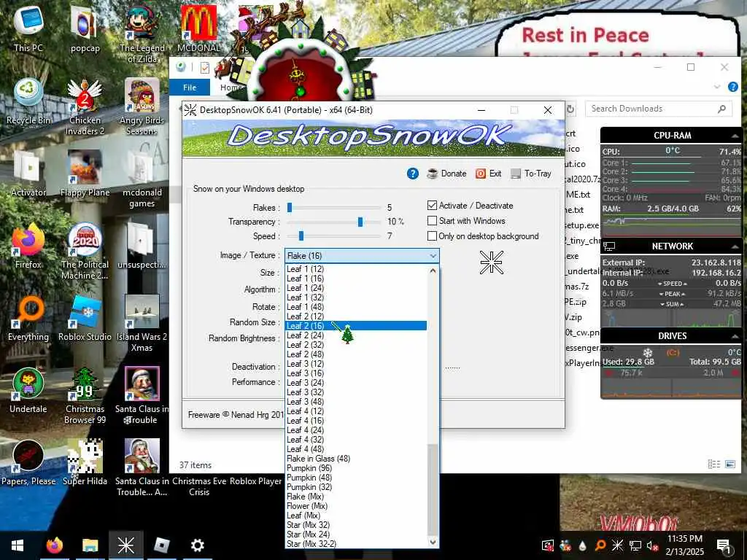Click the Exit button
The height and width of the screenshot is (560, 747).
[488, 174]
